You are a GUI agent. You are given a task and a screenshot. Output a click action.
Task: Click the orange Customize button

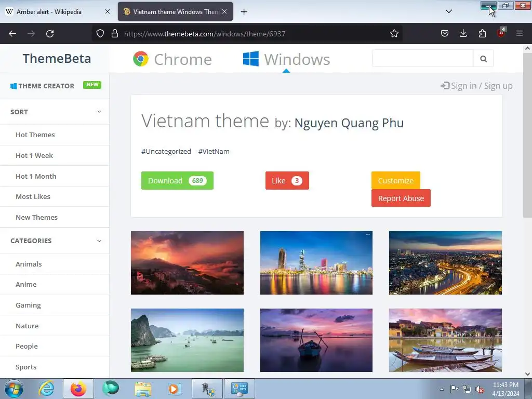pos(395,180)
